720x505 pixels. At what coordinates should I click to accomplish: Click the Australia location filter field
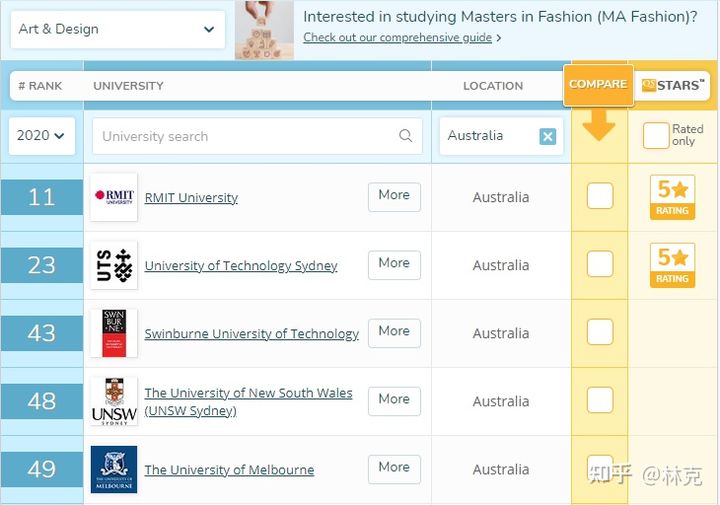tap(501, 136)
